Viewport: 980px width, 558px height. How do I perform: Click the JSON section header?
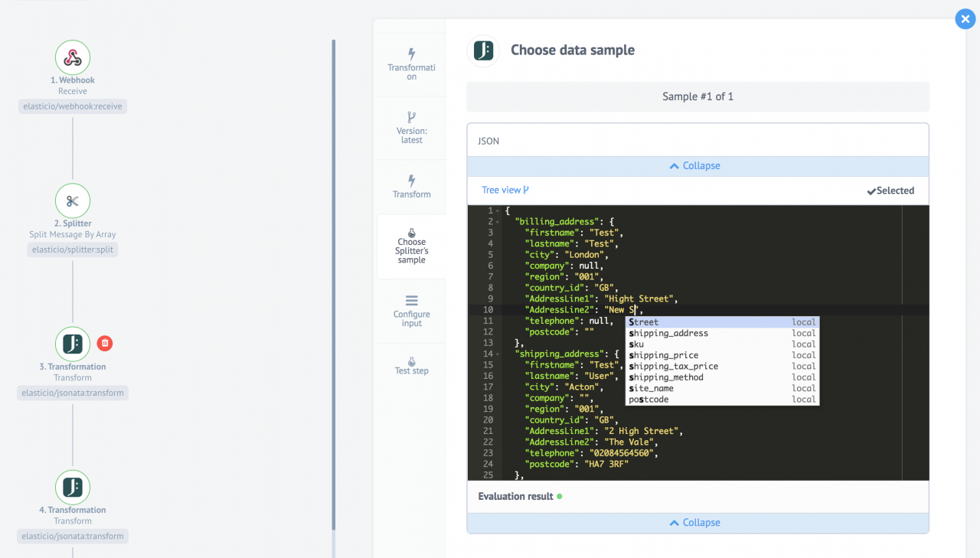coord(698,141)
